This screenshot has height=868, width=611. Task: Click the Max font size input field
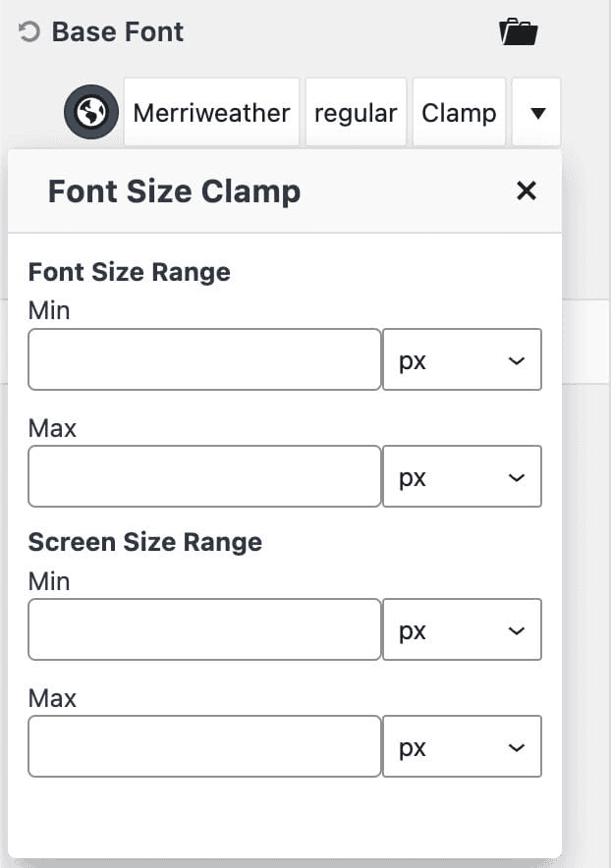coord(203,476)
